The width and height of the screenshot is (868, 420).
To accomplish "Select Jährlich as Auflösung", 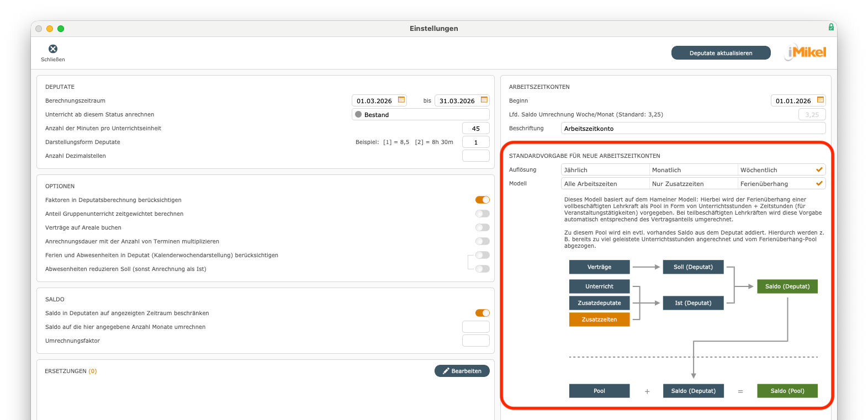I will click(605, 170).
